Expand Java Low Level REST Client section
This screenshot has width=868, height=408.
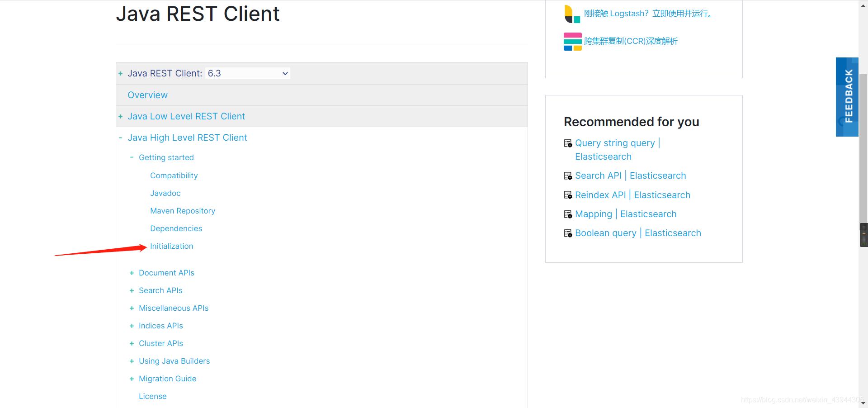pos(121,117)
